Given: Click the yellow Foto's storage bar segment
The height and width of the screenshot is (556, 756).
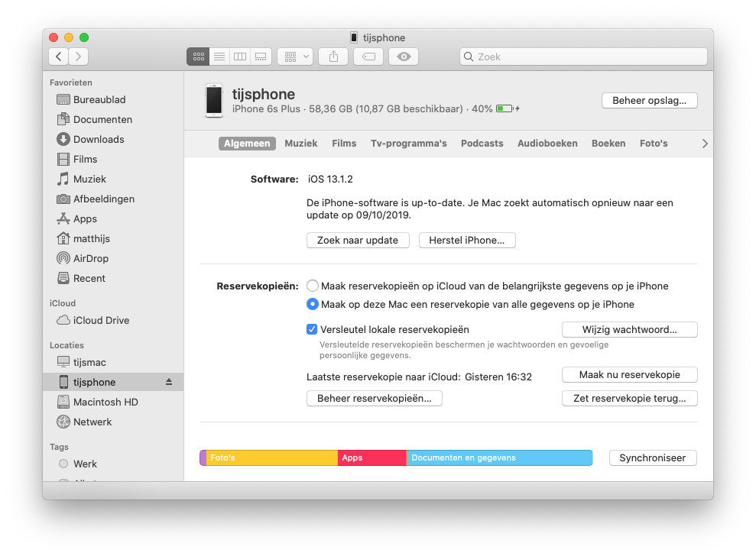Looking at the screenshot, I should point(271,458).
